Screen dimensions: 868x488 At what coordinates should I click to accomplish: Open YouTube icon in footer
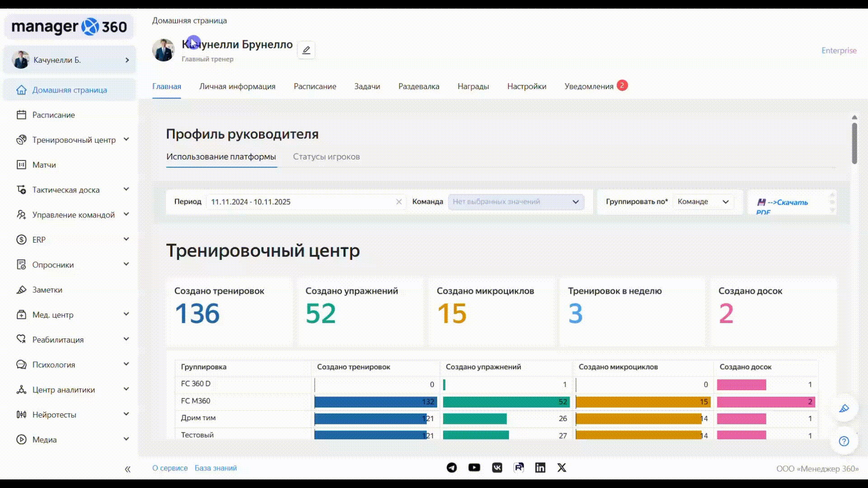point(474,468)
